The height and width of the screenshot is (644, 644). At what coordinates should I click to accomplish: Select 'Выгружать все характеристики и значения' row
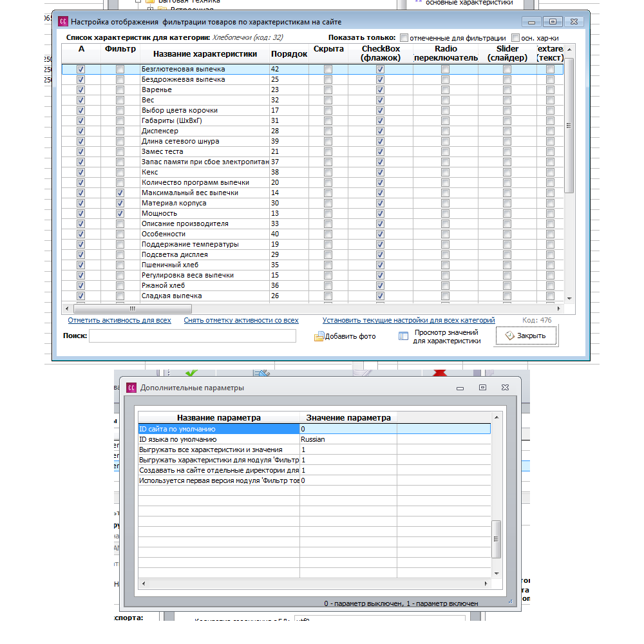[x=314, y=450]
